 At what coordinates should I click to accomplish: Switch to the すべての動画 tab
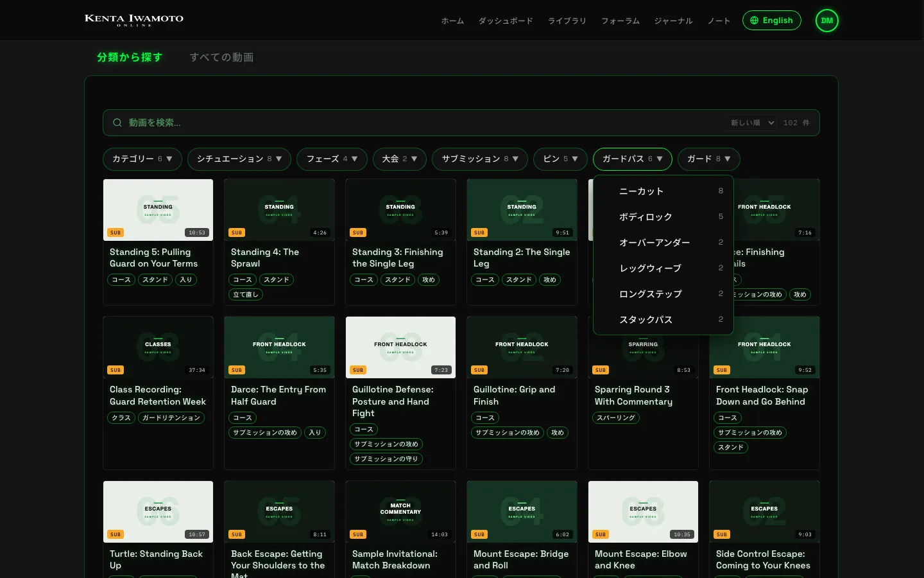click(221, 57)
